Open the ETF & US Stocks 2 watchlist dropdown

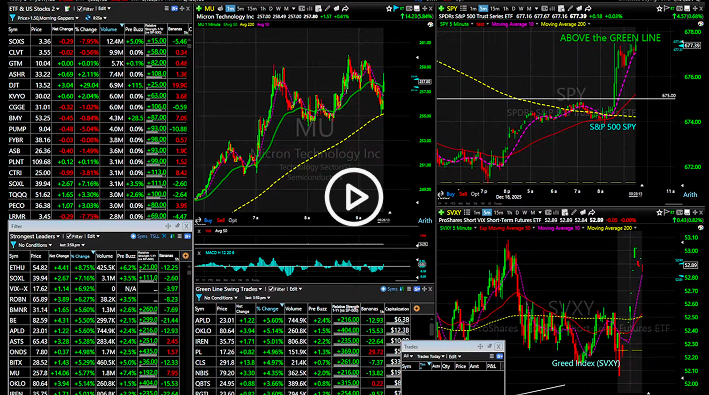tap(58, 9)
